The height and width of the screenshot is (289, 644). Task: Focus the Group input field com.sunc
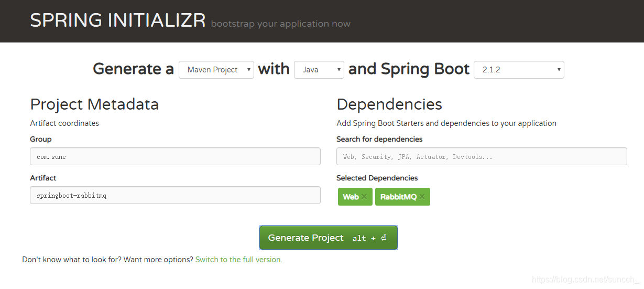click(175, 156)
